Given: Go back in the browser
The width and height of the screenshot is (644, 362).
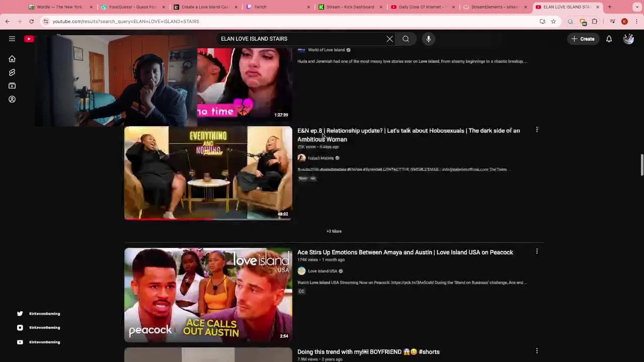Looking at the screenshot, I should [8, 21].
